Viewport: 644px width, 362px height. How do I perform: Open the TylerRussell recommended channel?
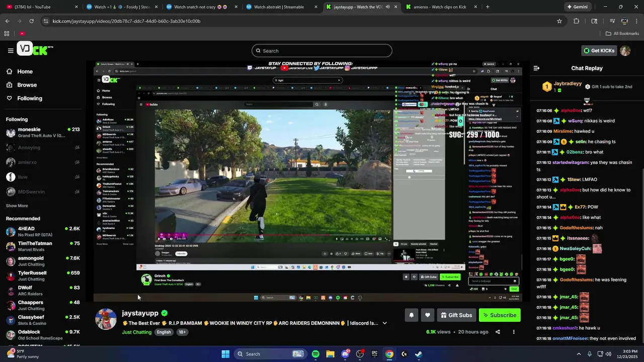(x=43, y=276)
